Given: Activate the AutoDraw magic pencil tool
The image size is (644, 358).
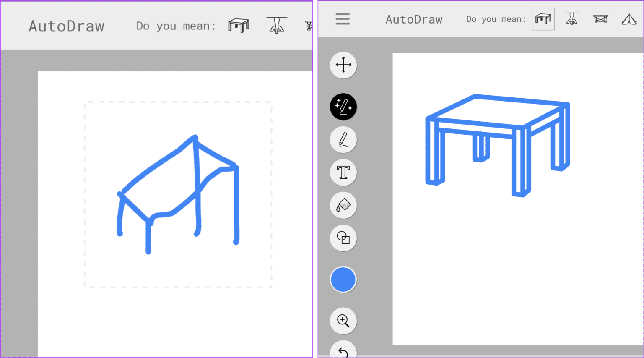Looking at the screenshot, I should coord(343,107).
